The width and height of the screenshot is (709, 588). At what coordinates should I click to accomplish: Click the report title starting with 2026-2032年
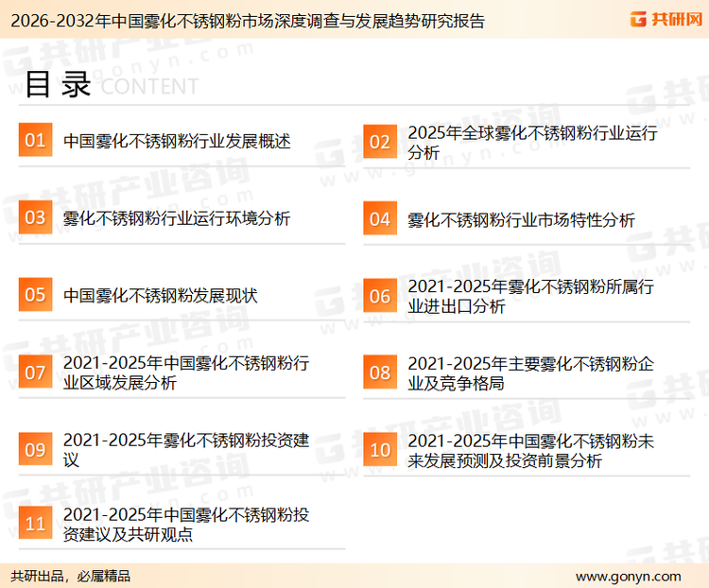248,21
